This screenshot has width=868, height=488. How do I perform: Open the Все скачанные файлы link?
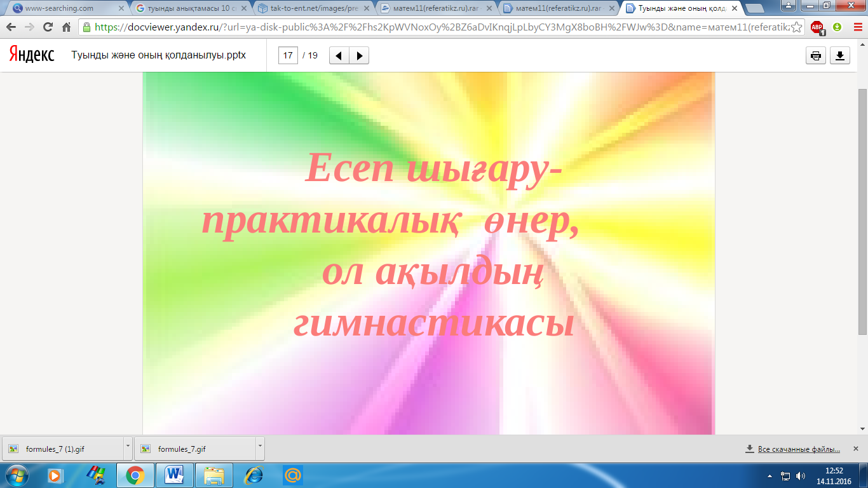tap(799, 449)
